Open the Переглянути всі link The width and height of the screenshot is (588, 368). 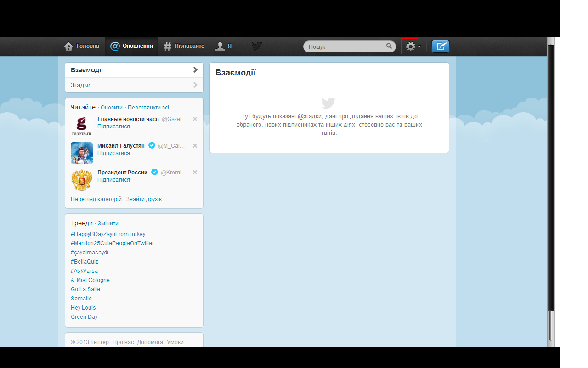pos(148,108)
